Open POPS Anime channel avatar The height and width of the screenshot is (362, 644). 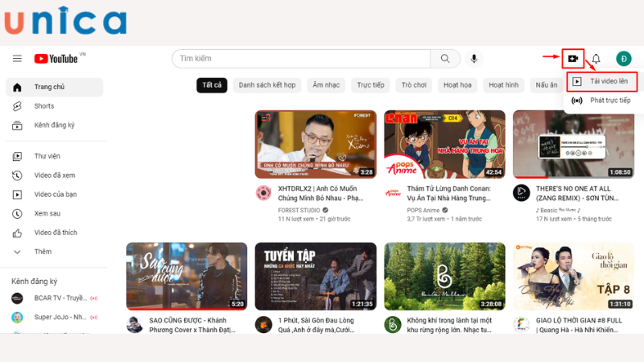393,192
